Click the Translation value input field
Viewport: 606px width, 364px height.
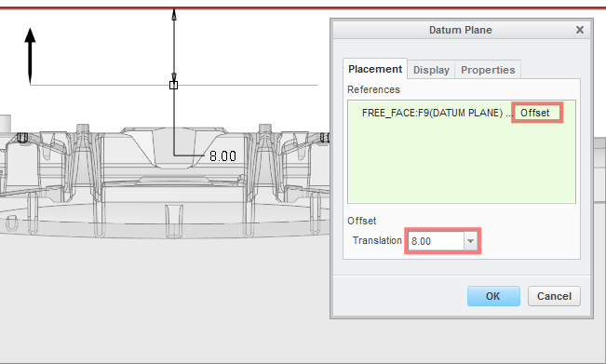[436, 241]
